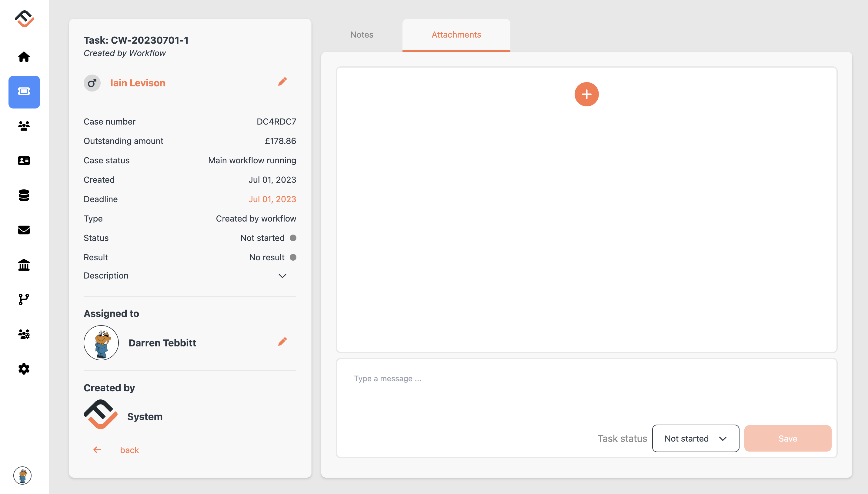Switch to the Notes tab
Viewport: 868px width, 494px height.
click(362, 35)
